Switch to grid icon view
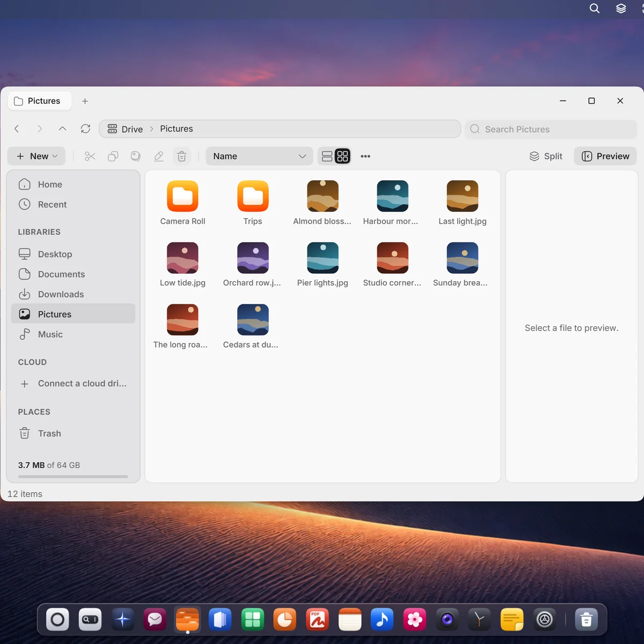The width and height of the screenshot is (644, 644). point(342,156)
